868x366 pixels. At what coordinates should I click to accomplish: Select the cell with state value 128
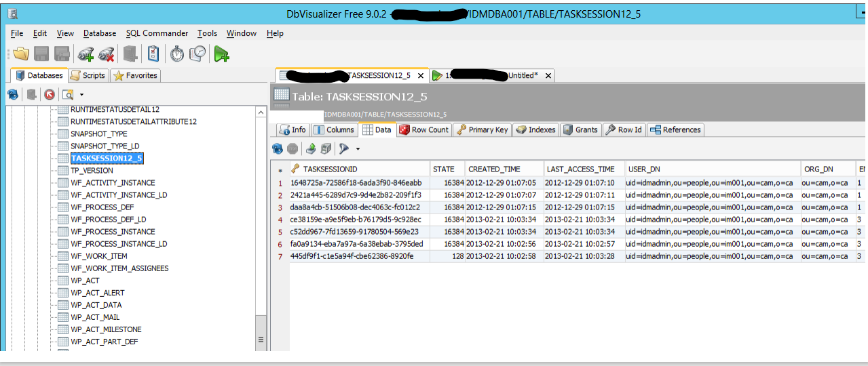coord(447,256)
